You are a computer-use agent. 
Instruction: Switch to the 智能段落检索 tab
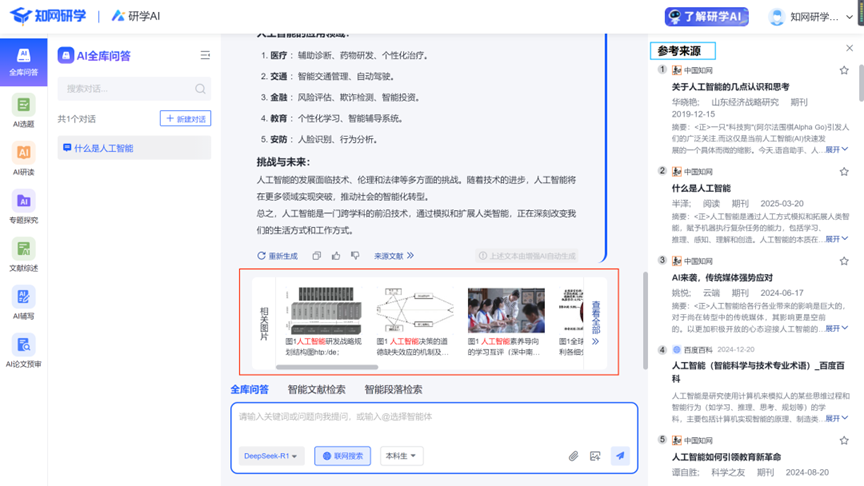tap(393, 390)
